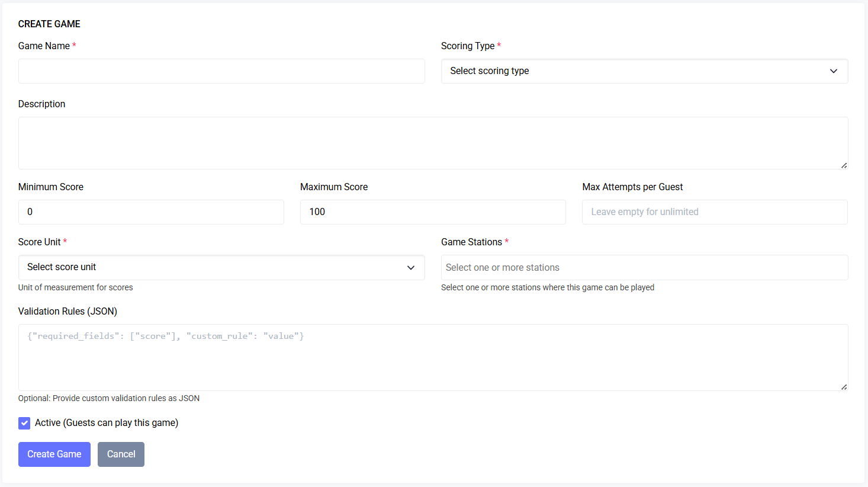Toggle guests can play this game setting

click(24, 423)
